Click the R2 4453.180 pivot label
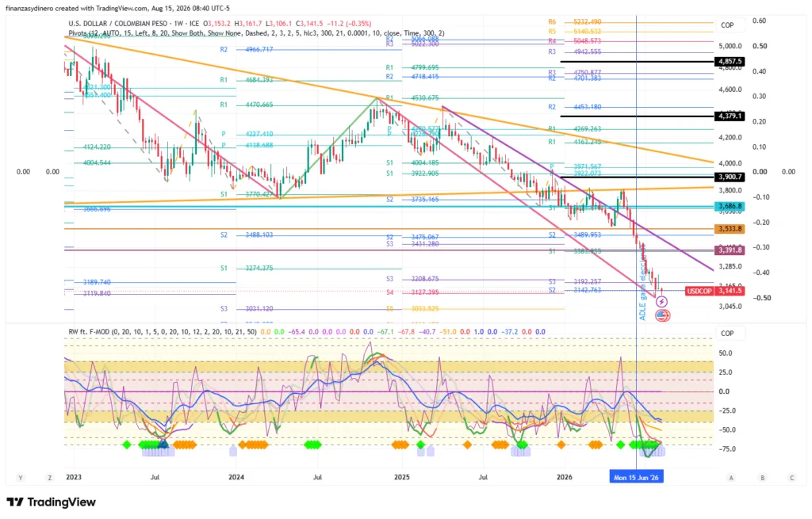Image resolution: width=812 pixels, height=519 pixels. 575,107
